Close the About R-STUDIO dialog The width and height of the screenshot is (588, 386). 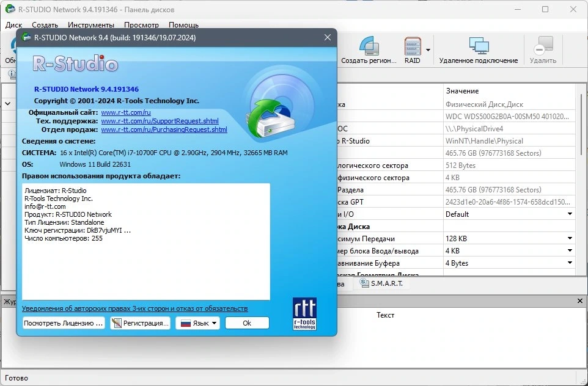[328, 37]
